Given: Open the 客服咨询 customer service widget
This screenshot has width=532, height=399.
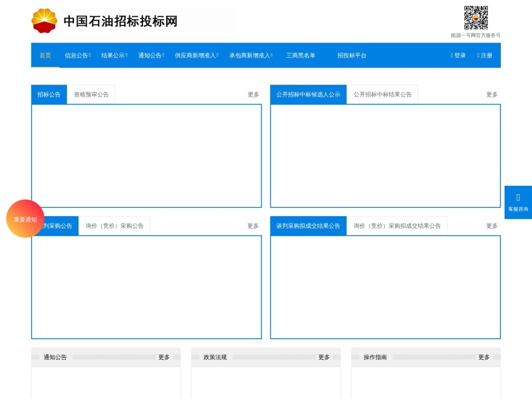Looking at the screenshot, I should point(518,202).
